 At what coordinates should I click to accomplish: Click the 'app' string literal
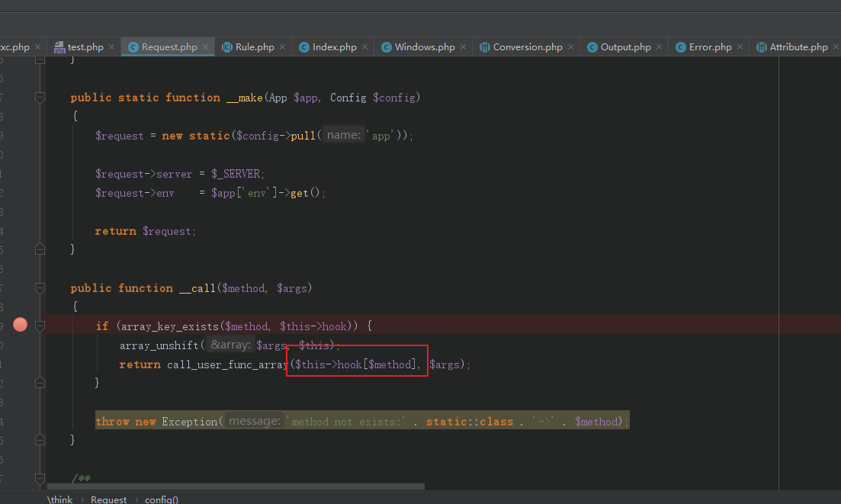(x=380, y=136)
